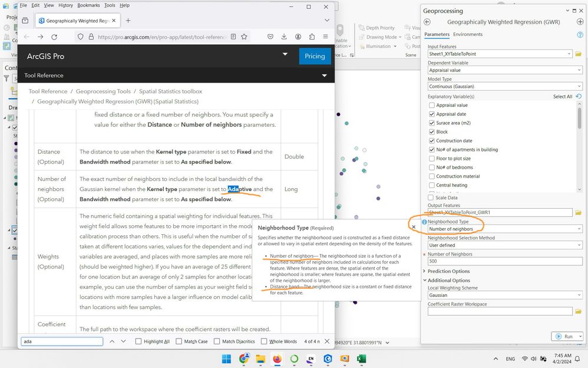The image size is (588, 368).
Task: Open Firefox History menu
Action: (65, 5)
